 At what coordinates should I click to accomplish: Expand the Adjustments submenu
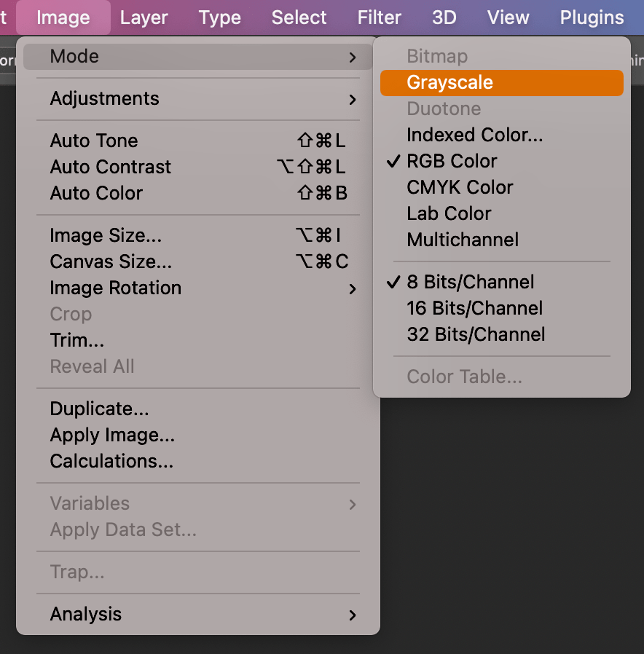pyautogui.click(x=104, y=98)
